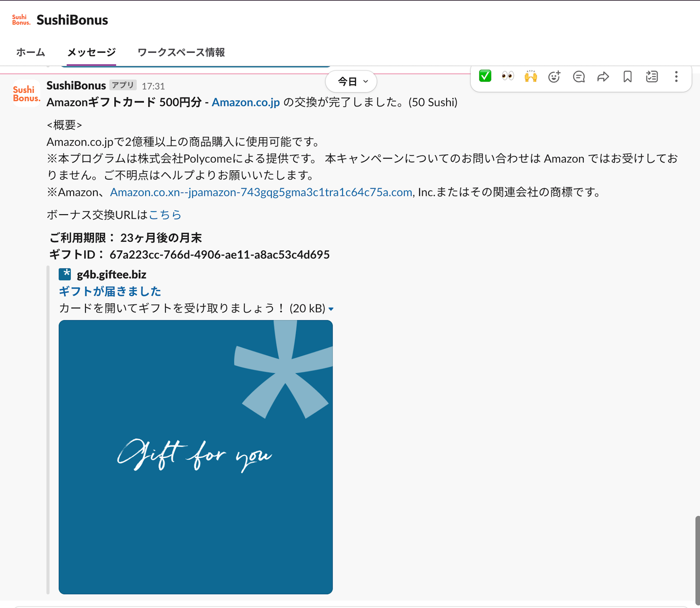This screenshot has width=700, height=608.
Task: Click the ご利用期限 23ヶ月後の月末 text
Action: [x=125, y=238]
